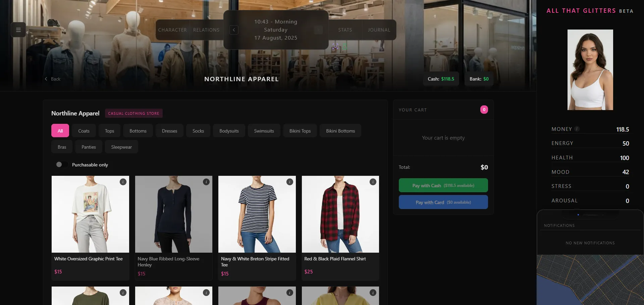Click the Casual Clothing Store badge
This screenshot has width=644, height=305.
point(133,113)
